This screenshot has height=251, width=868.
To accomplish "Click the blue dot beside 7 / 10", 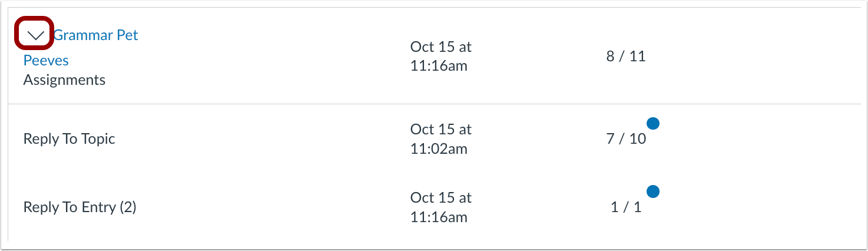I will click(652, 123).
